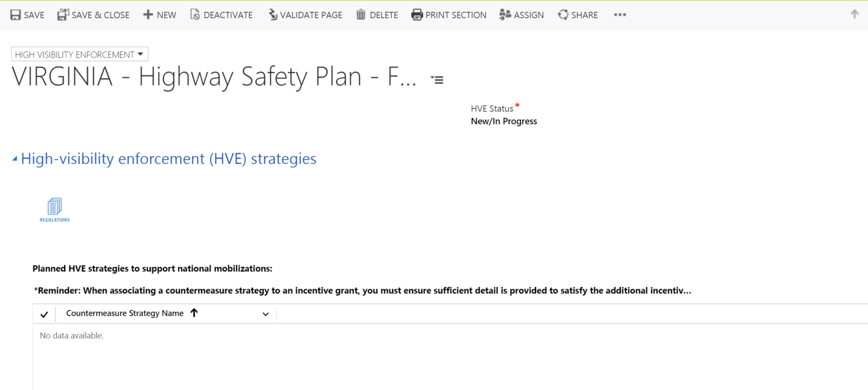
Task: Sort by Countermeasure Strategy Name column
Action: [125, 313]
